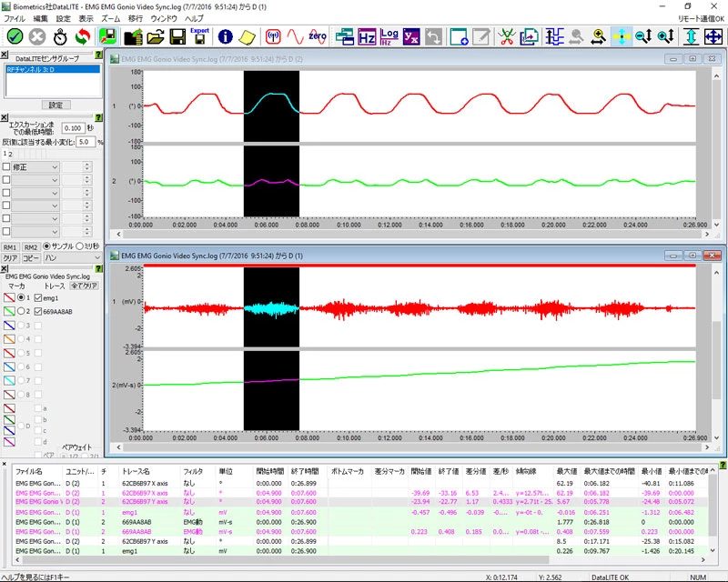Click the 全てクリア button
The height and width of the screenshot is (582, 728).
click(84, 286)
